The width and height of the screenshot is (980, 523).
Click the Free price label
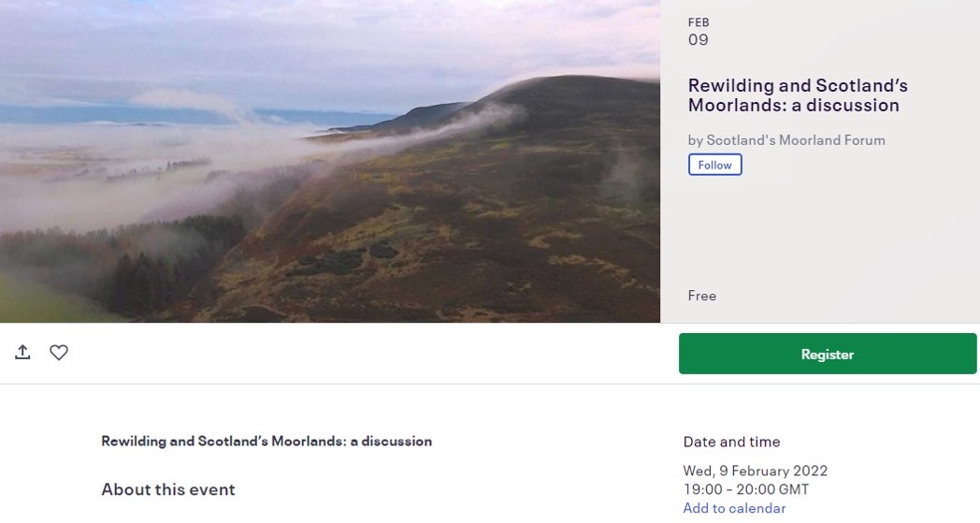[702, 296]
